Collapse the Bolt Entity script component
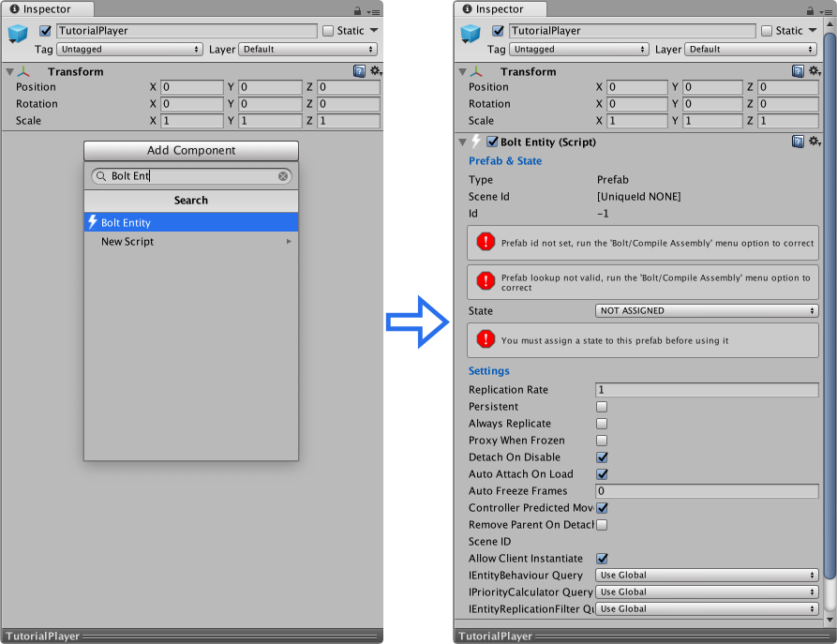 pos(462,142)
